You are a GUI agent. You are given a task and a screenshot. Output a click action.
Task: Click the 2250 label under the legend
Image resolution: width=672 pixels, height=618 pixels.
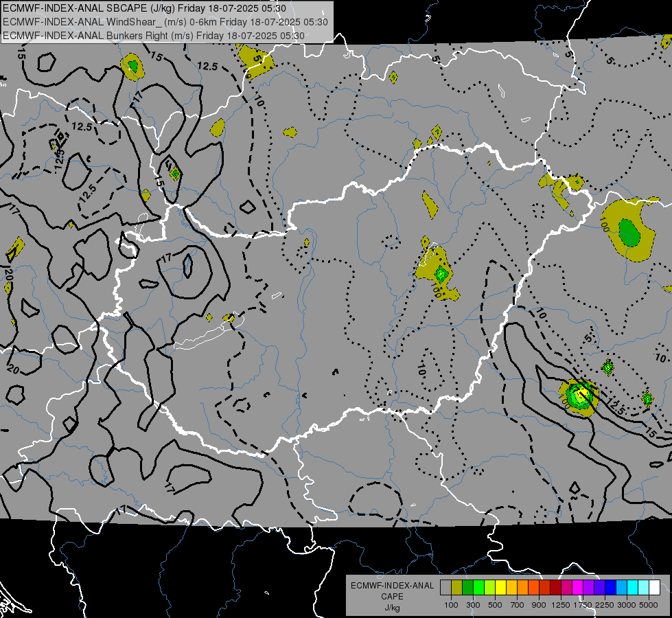pyautogui.click(x=605, y=605)
